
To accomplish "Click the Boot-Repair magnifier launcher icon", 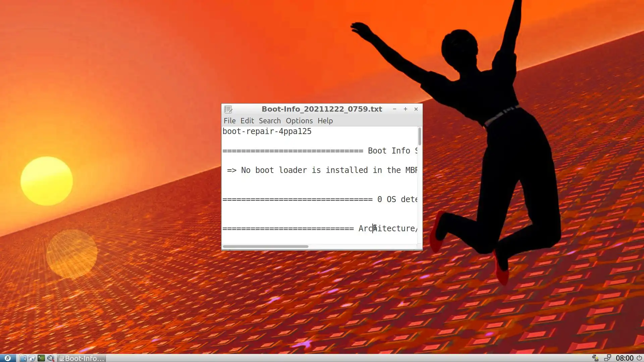I will [x=50, y=358].
